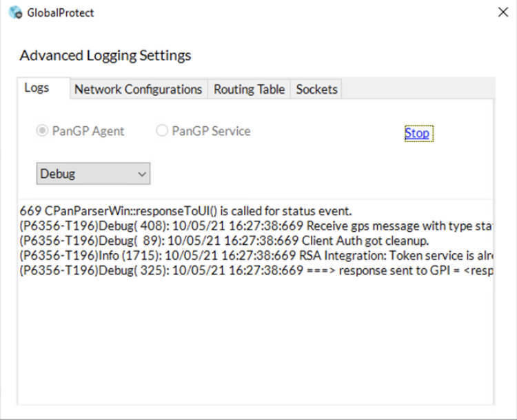517x420 pixels.
Task: Select the 'Receive gps message' log entry
Action: [x=255, y=226]
